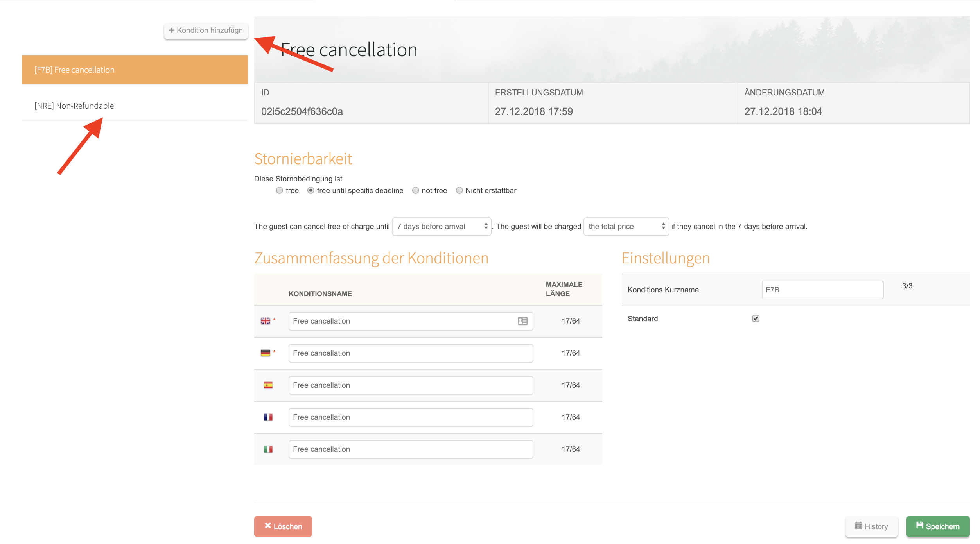Click the German condition name text field
The height and width of the screenshot is (544, 980).
pos(411,353)
